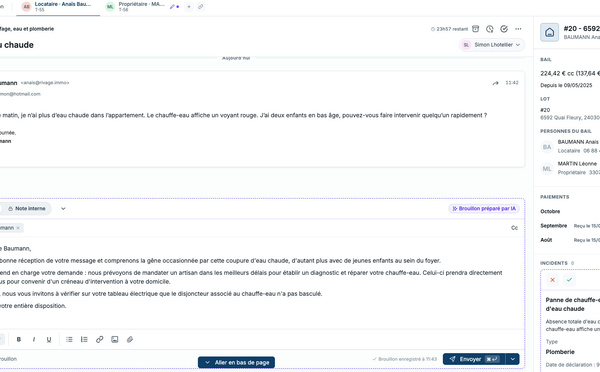Accept the suggested incident with green check

569,280
